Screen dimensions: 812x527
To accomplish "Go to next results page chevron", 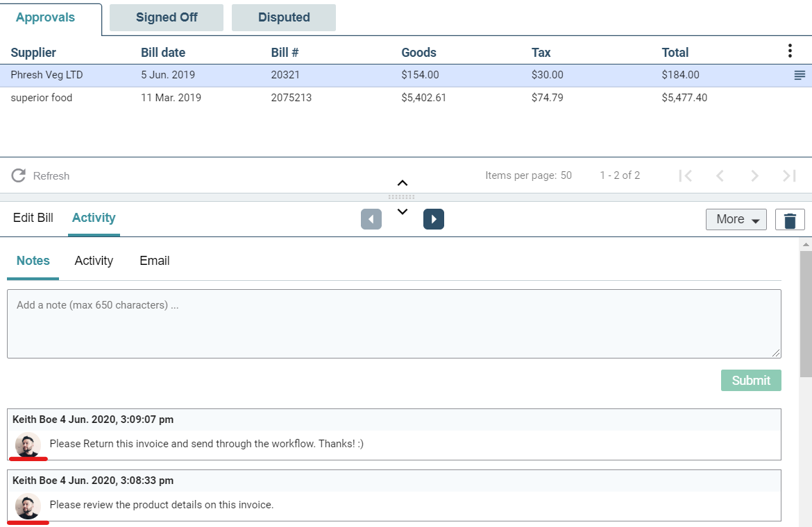I will coord(754,176).
